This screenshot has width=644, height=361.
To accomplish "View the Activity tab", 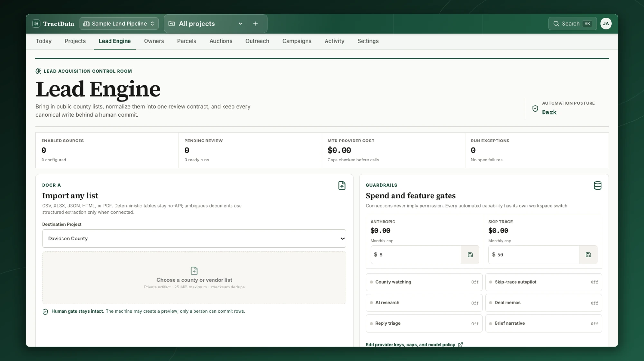I will coord(334,41).
